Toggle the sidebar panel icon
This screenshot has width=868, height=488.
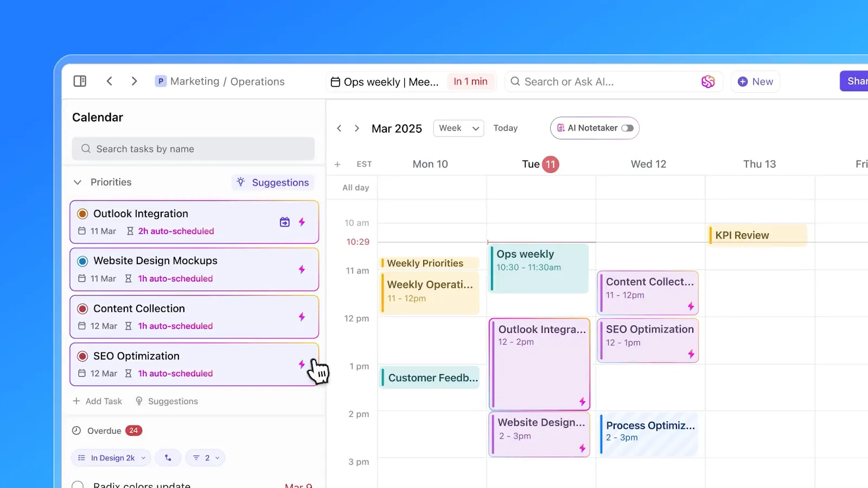coord(80,81)
